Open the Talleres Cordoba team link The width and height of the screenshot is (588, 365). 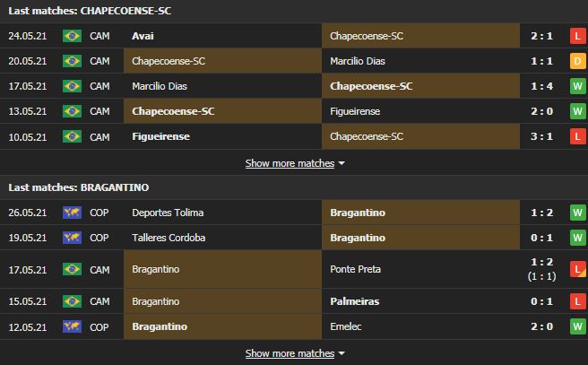[169, 238]
